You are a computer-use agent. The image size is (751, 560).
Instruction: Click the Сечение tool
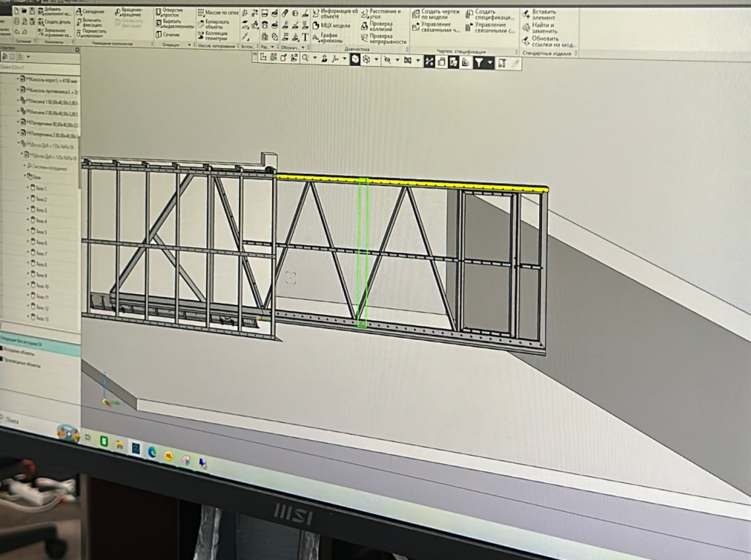168,34
